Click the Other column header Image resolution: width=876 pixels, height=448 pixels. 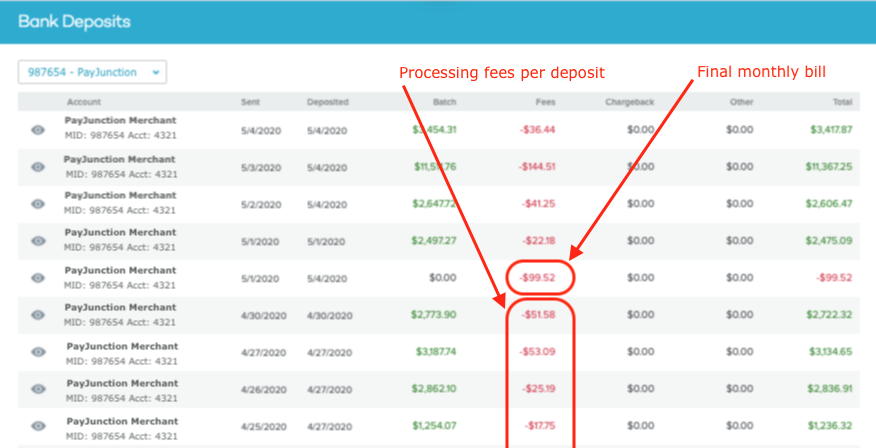coord(742,102)
